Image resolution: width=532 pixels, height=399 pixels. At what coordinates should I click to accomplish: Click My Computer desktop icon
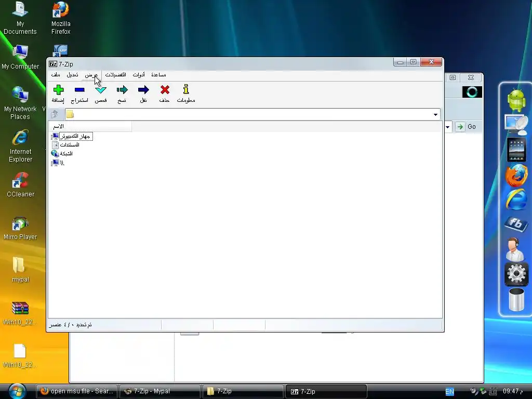(20, 57)
